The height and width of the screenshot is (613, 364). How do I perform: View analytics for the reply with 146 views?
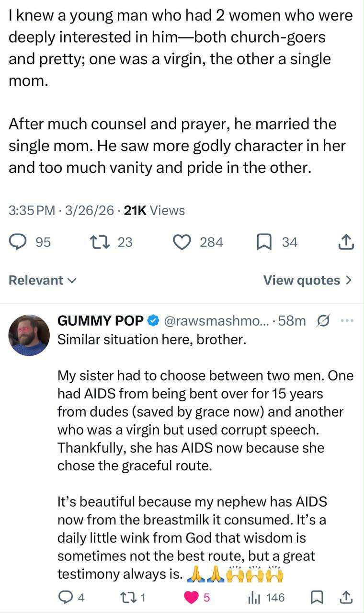coord(254,597)
